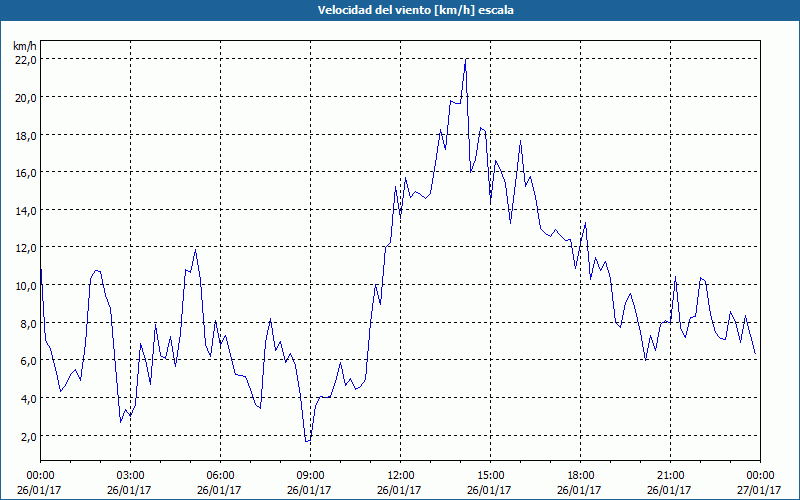Select the "8,0" axis value

(29, 323)
